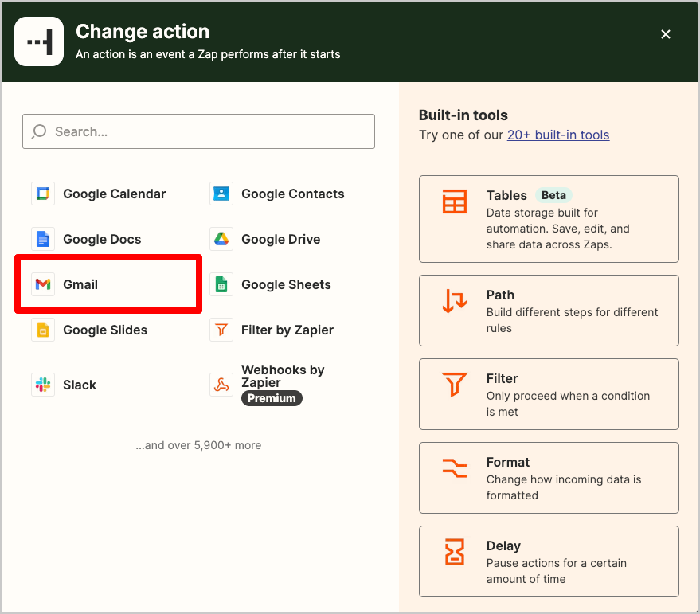The width and height of the screenshot is (700, 614).
Task: Focus the Search apps input field
Action: pyautogui.click(x=198, y=131)
